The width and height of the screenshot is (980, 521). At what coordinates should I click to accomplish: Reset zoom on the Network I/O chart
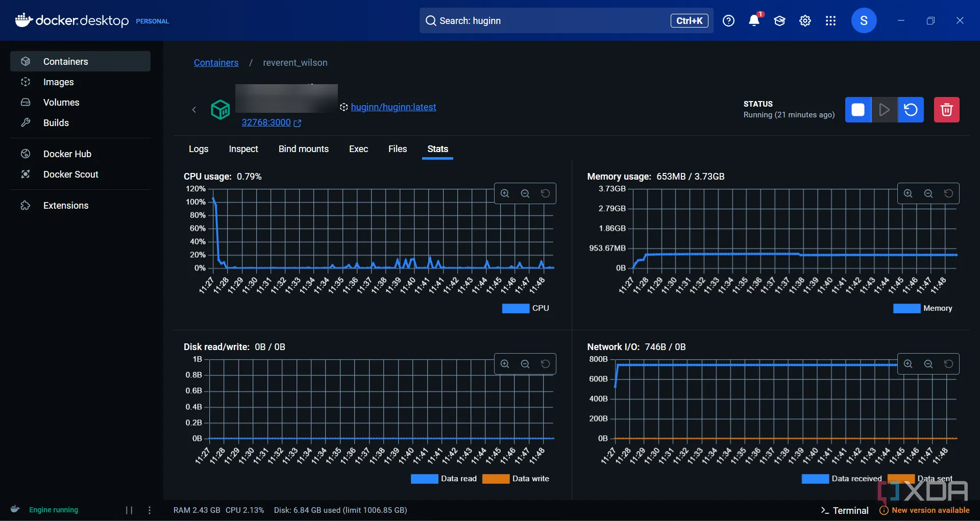tap(948, 364)
